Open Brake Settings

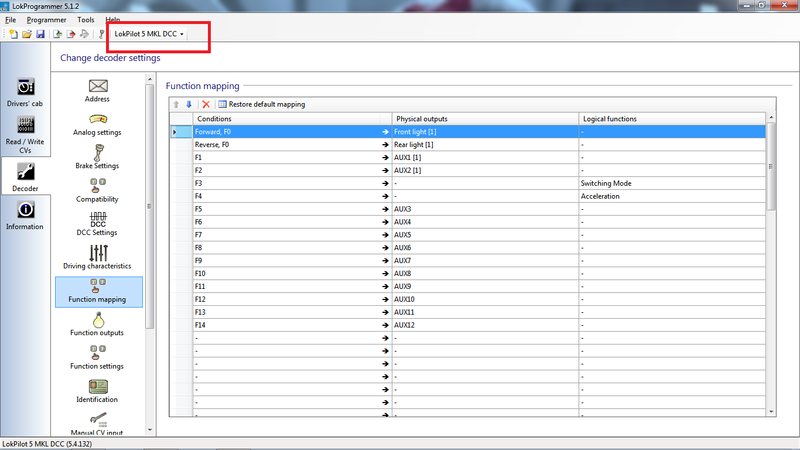pos(97,157)
